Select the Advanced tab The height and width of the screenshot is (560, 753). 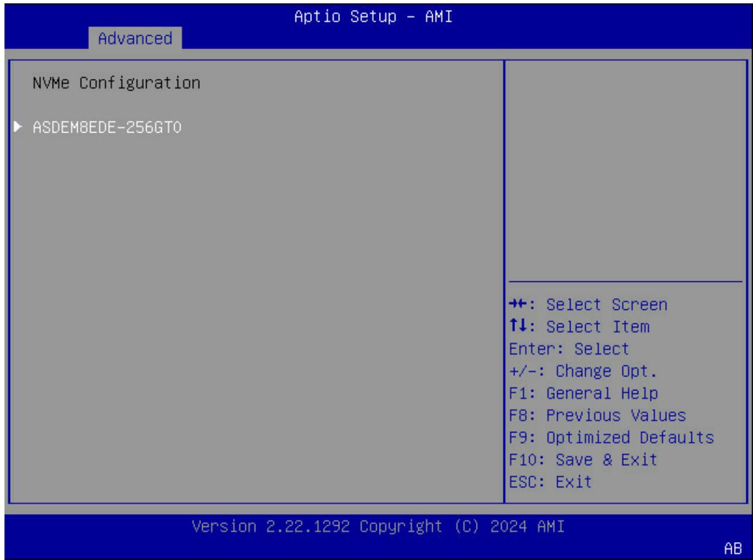(135, 39)
